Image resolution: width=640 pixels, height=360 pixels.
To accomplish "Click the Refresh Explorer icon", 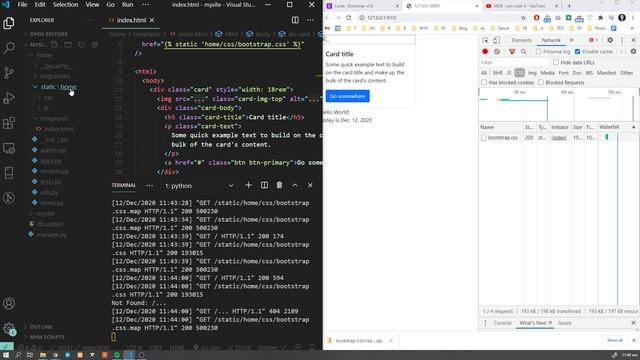I will coord(81,44).
